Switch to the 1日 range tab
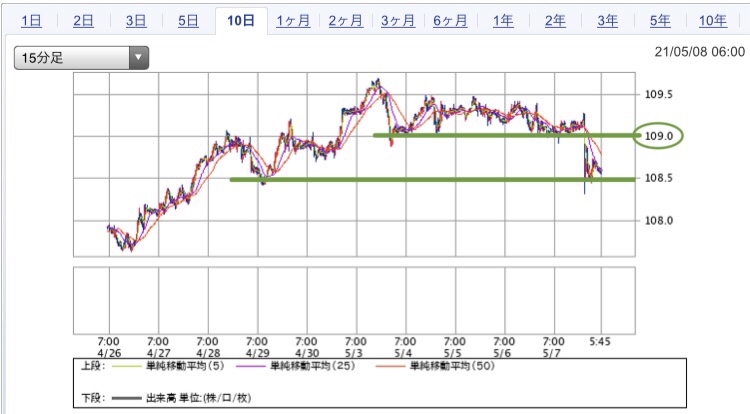 pyautogui.click(x=31, y=21)
